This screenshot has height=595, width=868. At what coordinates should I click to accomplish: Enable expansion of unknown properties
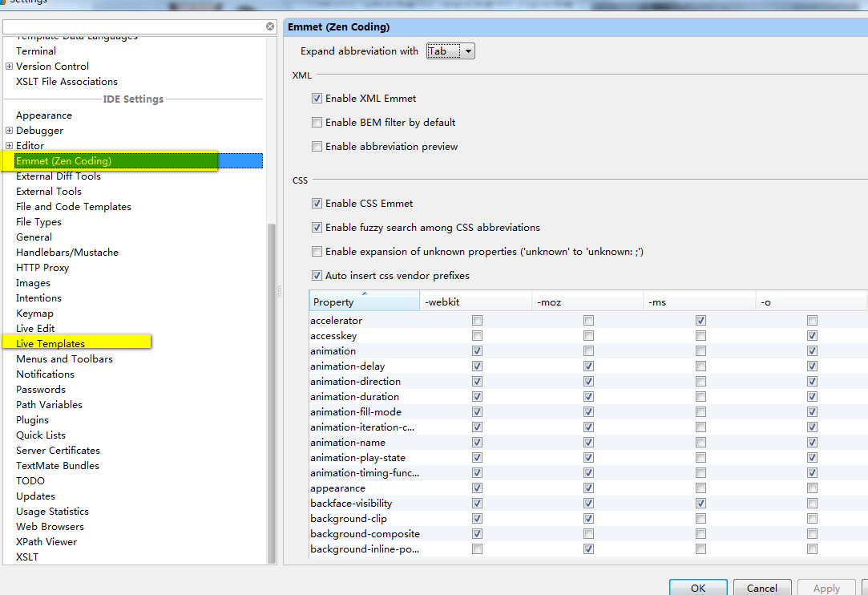click(x=317, y=252)
